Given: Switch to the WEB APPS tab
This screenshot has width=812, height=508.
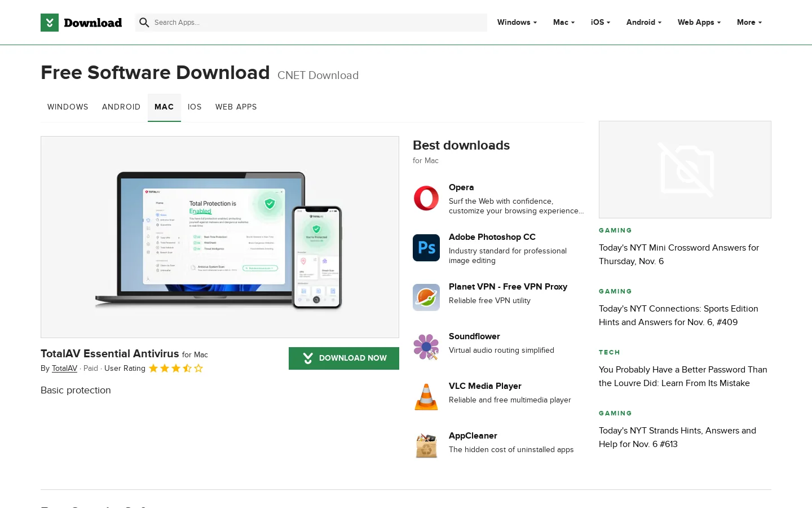Looking at the screenshot, I should coord(236,107).
